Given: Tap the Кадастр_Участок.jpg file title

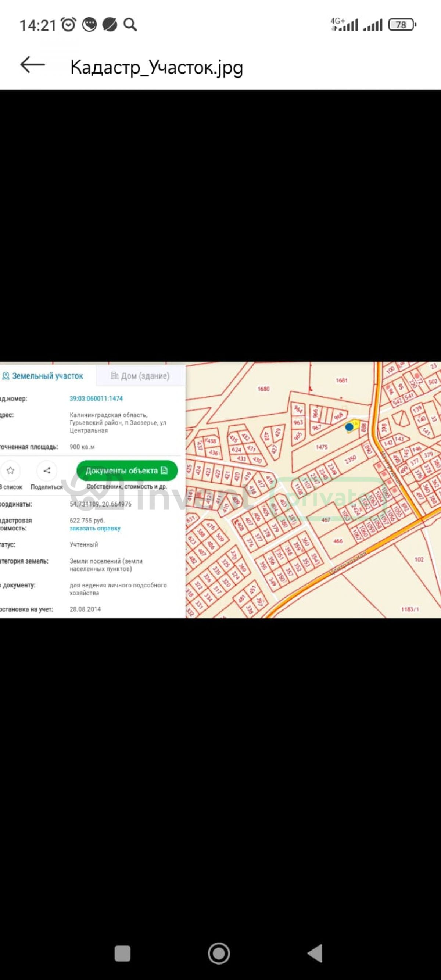Looking at the screenshot, I should 157,67.
